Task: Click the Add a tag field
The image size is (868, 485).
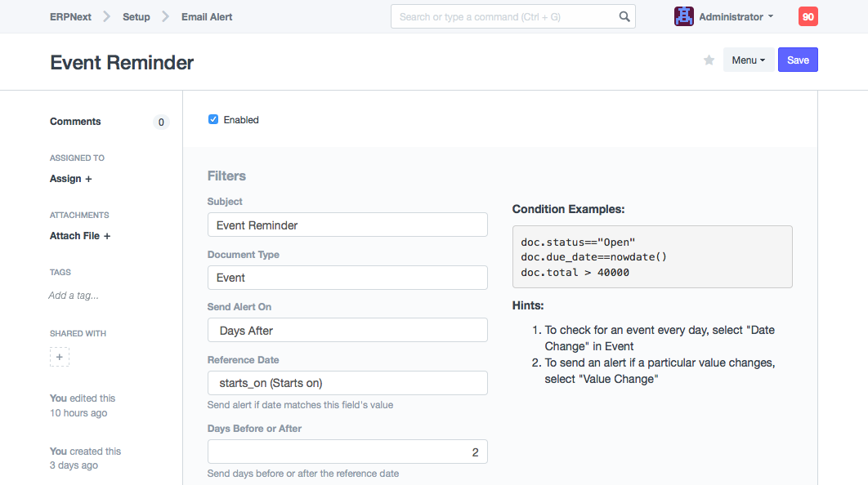Action: (74, 296)
